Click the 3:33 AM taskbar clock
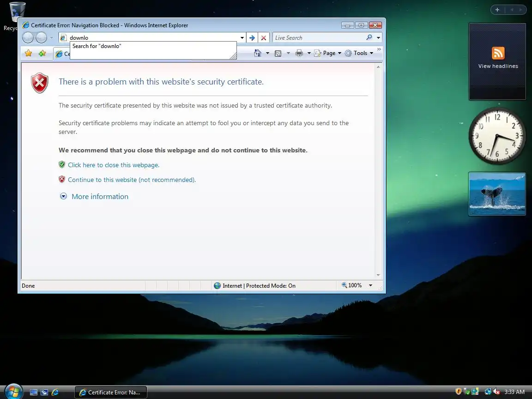Image resolution: width=532 pixels, height=399 pixels. [514, 392]
